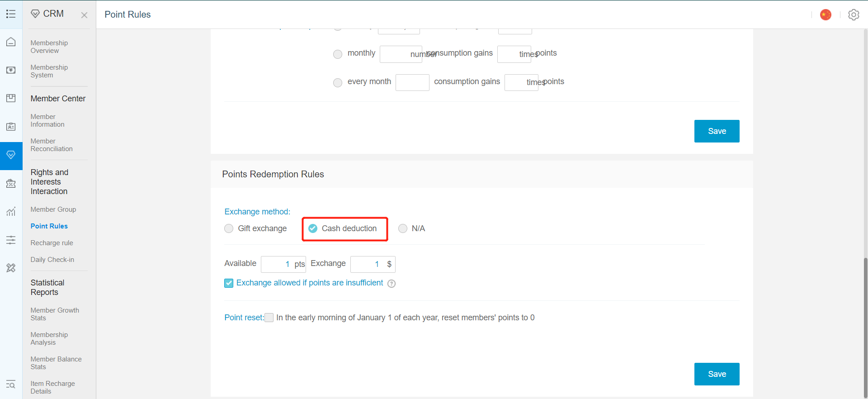Select Point Rules in sidebar

click(x=49, y=226)
